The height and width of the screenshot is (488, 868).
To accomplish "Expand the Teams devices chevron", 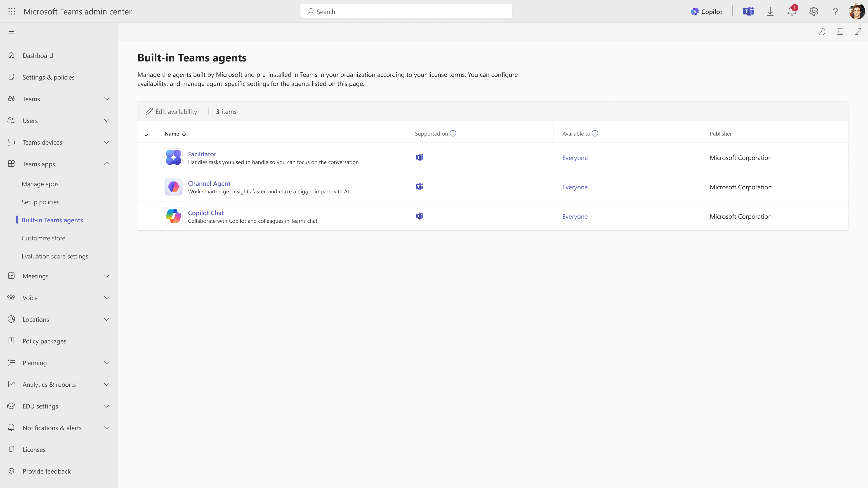I will tap(106, 142).
